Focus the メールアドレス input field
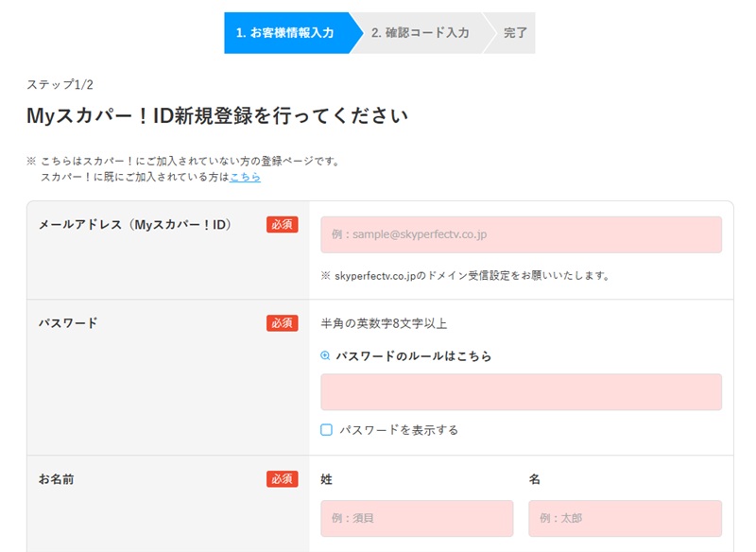This screenshot has height=552, width=756. [x=521, y=234]
